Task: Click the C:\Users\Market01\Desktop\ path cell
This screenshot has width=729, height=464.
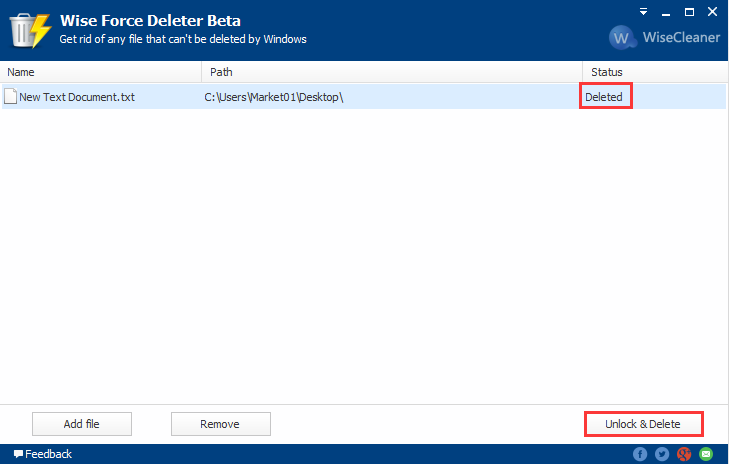Action: click(274, 97)
